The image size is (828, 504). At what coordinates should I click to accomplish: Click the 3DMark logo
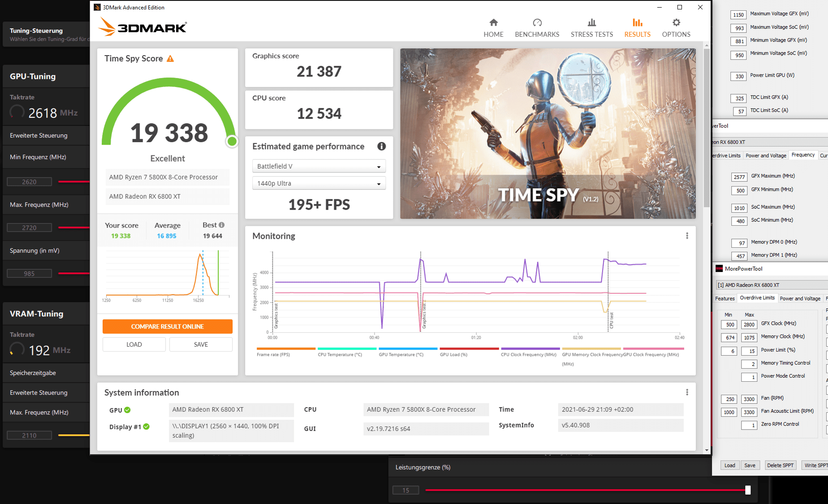click(x=142, y=27)
